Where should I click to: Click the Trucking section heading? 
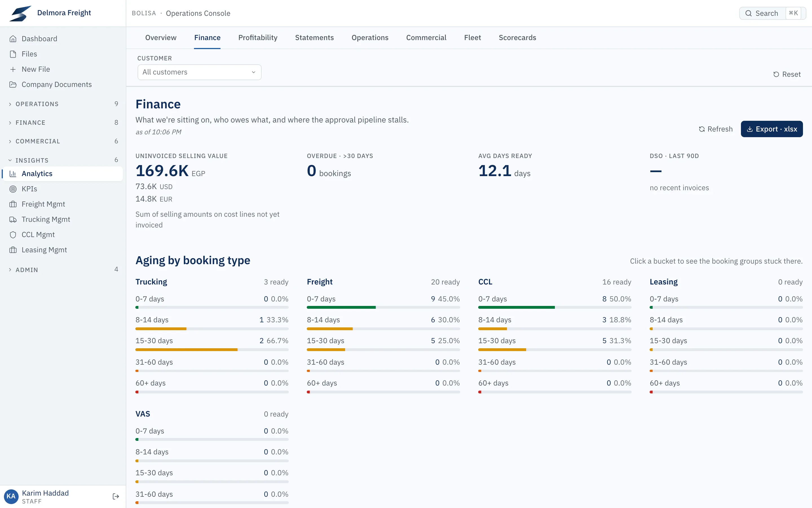(151, 282)
